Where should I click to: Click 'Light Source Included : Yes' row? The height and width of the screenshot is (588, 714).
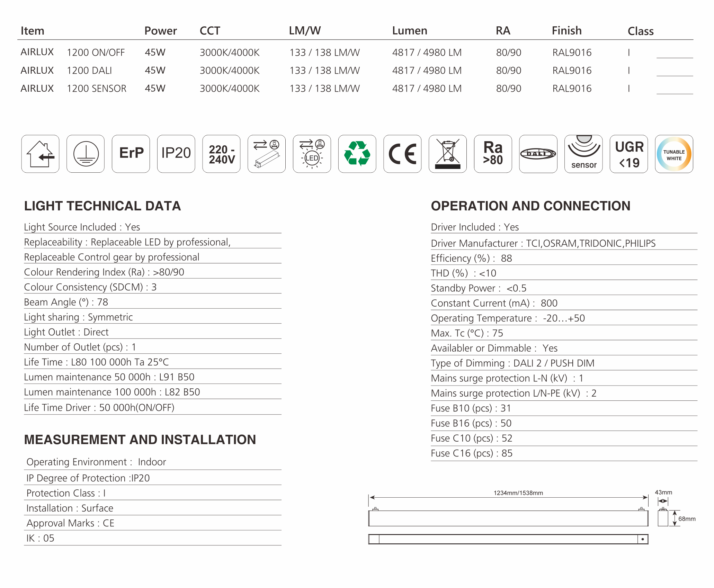[x=152, y=227]
